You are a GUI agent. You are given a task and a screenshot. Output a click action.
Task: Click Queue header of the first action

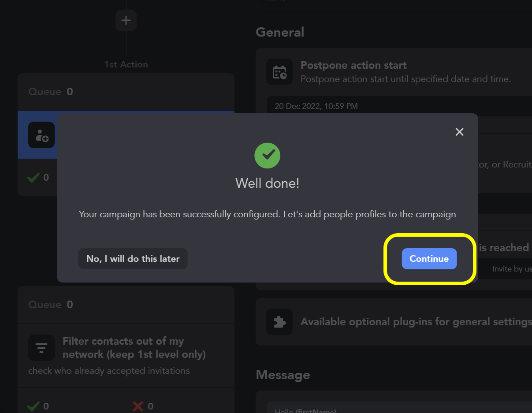point(45,92)
